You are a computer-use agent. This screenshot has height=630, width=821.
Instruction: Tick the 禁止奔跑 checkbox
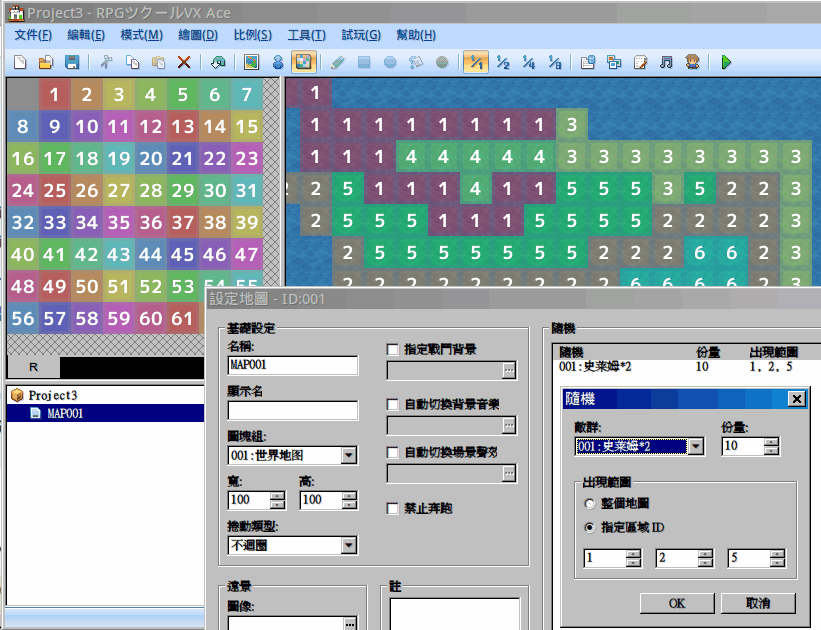[392, 509]
